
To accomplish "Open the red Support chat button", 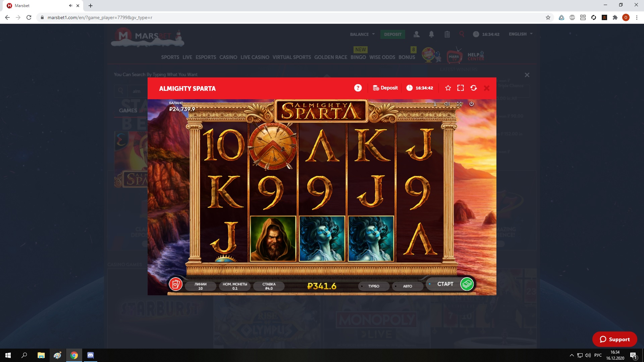I will click(614, 339).
